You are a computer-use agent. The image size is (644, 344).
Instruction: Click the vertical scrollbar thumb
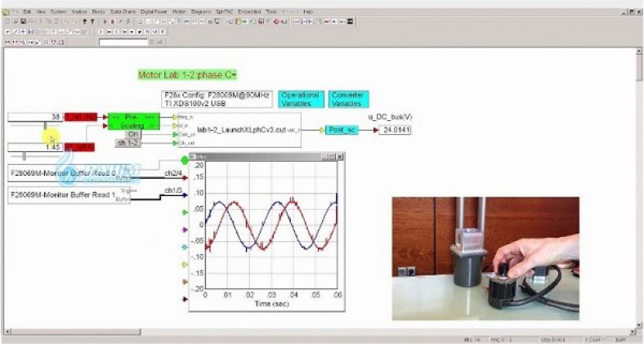(x=639, y=68)
